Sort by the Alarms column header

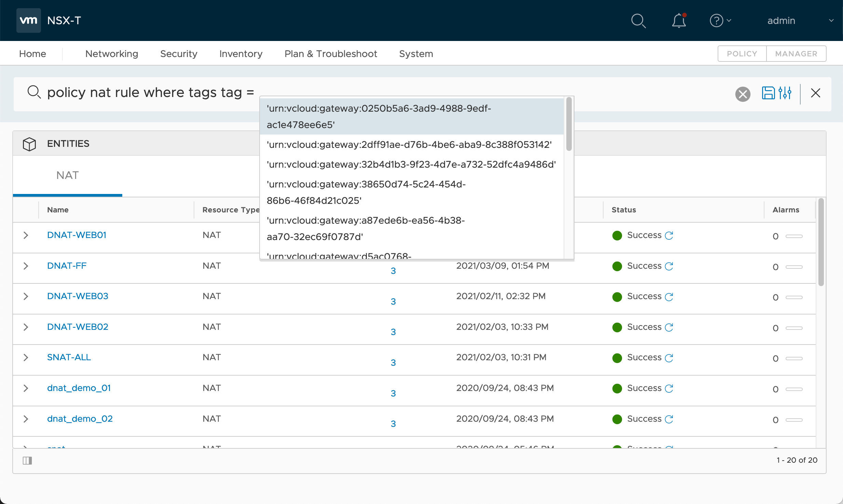click(x=786, y=210)
